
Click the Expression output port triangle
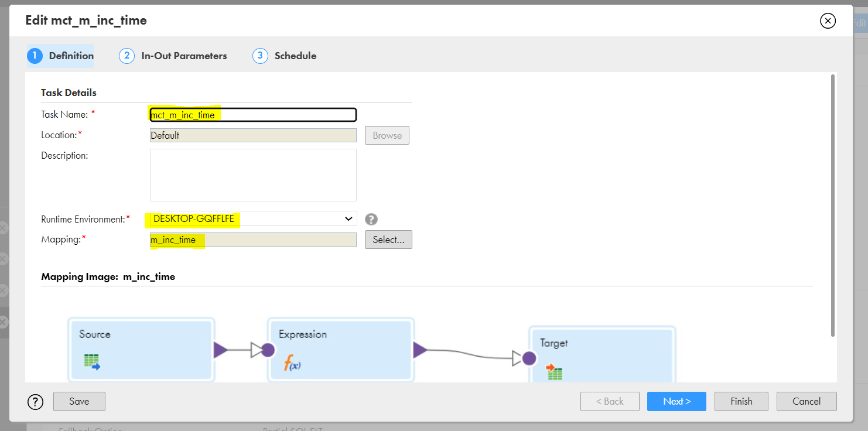421,350
